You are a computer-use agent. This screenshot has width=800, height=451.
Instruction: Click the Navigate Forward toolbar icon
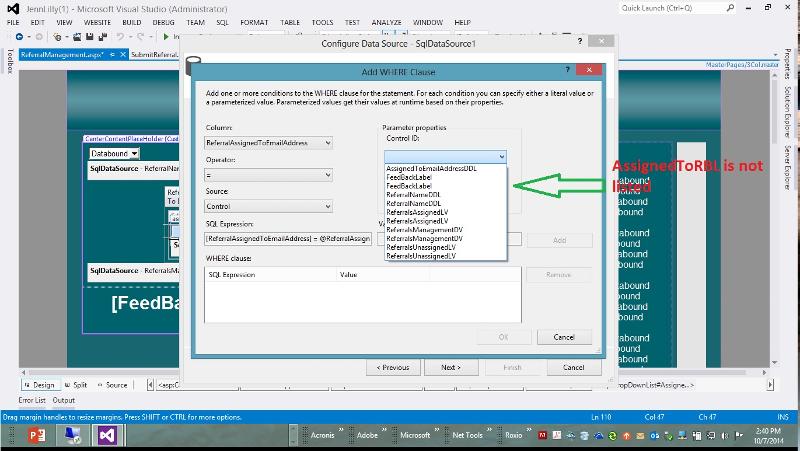point(39,37)
